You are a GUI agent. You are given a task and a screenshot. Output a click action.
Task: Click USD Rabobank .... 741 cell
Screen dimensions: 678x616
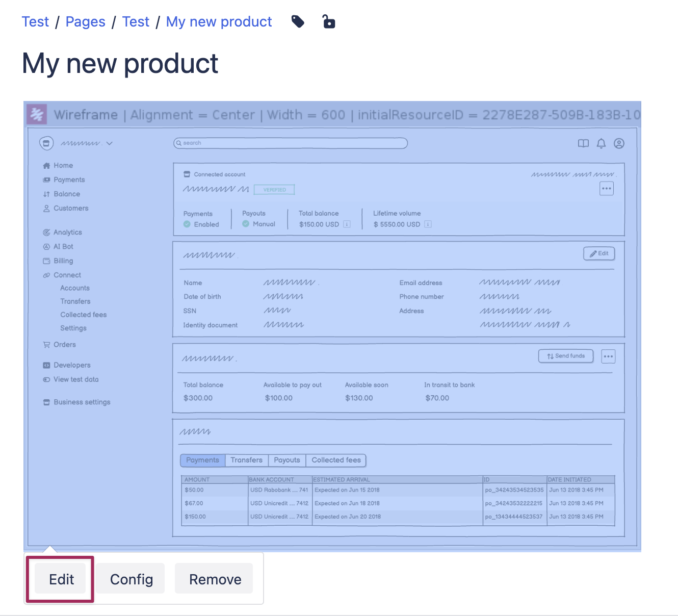pyautogui.click(x=279, y=490)
